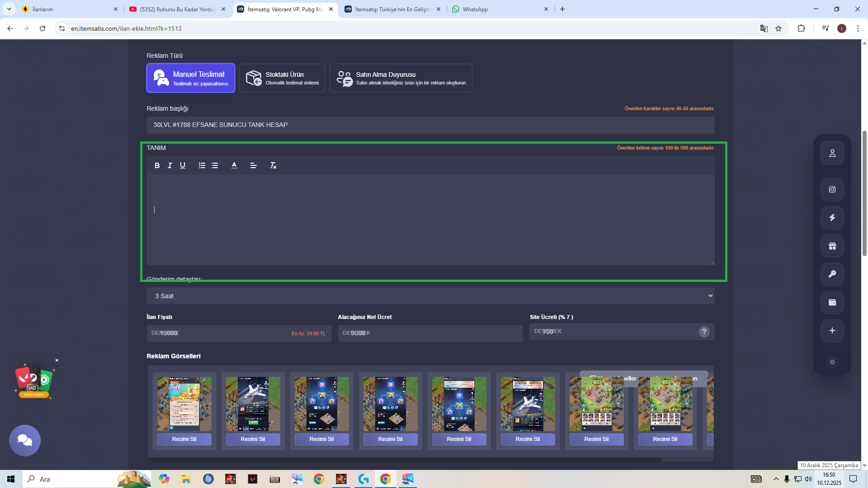Open File Explorer from the taskbar
This screenshot has width=868, height=488.
click(186, 479)
